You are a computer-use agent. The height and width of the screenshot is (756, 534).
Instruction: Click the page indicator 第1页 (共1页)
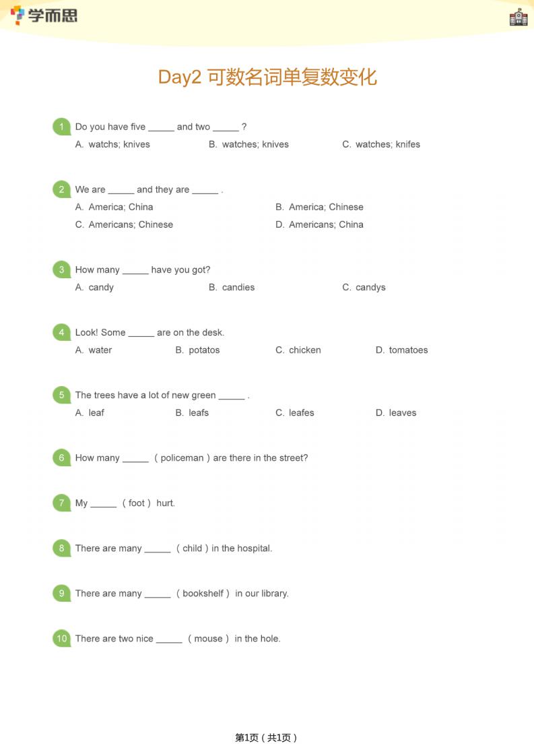267,737
